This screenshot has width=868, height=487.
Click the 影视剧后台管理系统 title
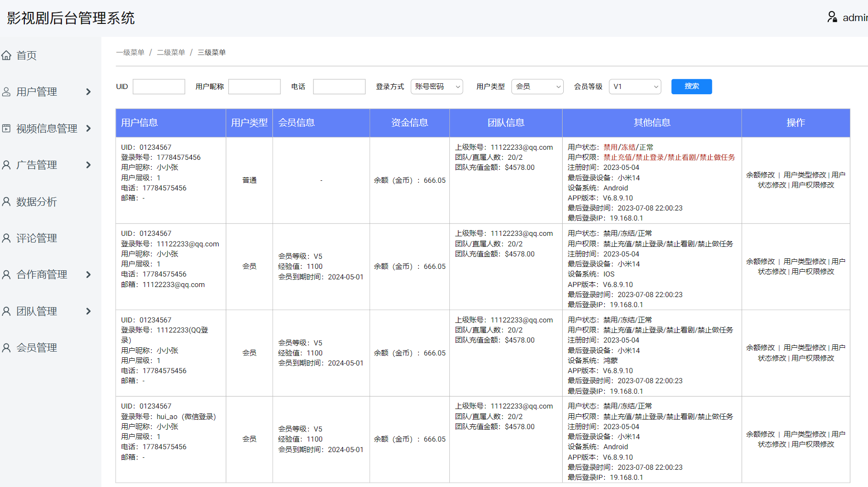pyautogui.click(x=71, y=18)
